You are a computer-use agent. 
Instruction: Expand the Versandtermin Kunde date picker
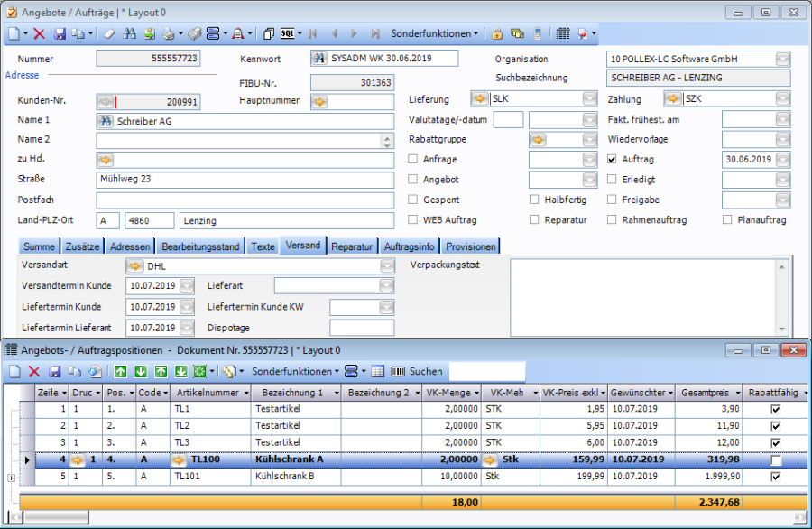click(187, 286)
